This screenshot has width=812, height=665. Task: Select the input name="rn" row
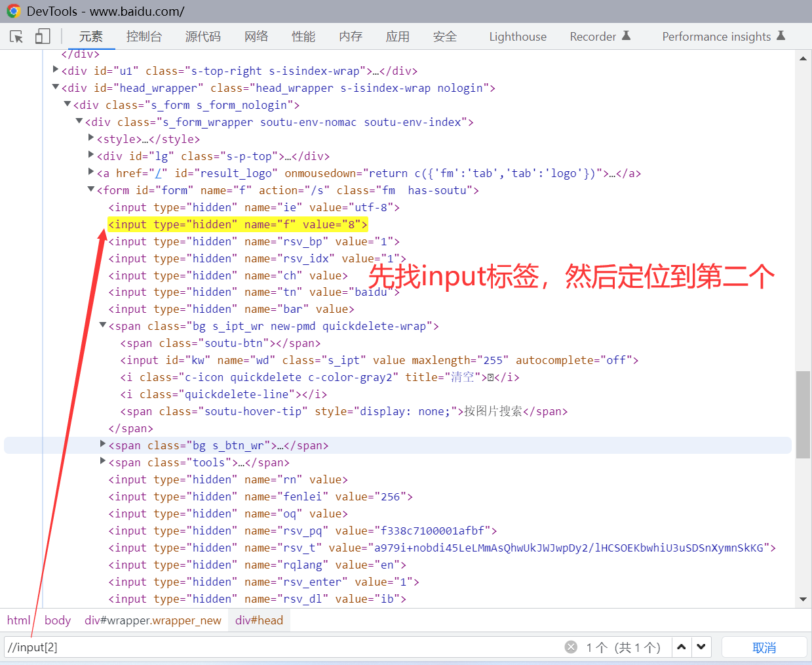(228, 479)
